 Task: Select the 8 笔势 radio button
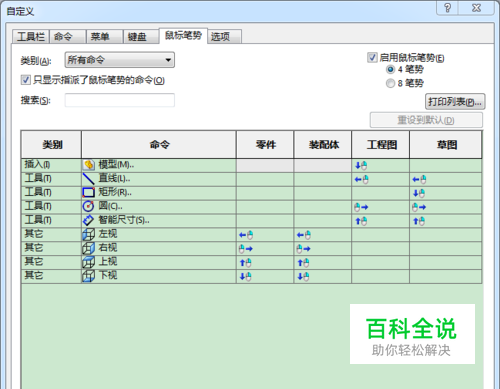[390, 83]
